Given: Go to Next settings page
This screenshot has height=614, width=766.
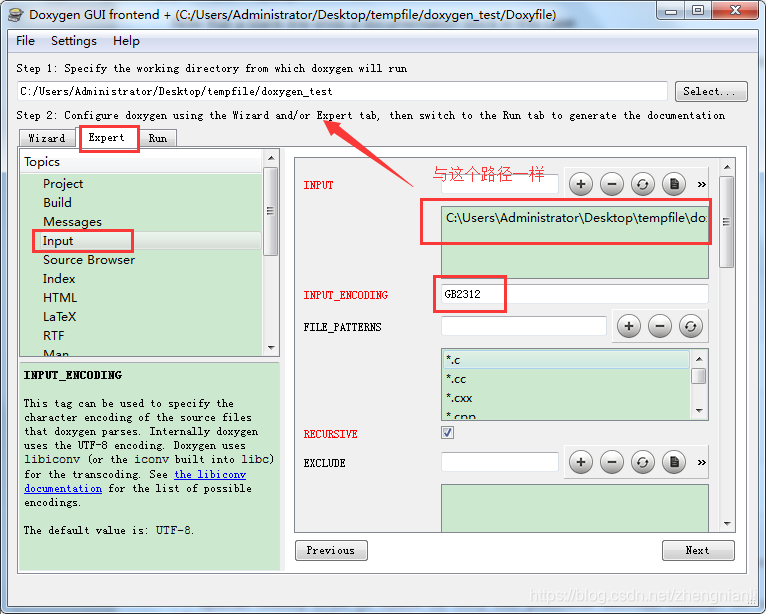Looking at the screenshot, I should [x=698, y=550].
